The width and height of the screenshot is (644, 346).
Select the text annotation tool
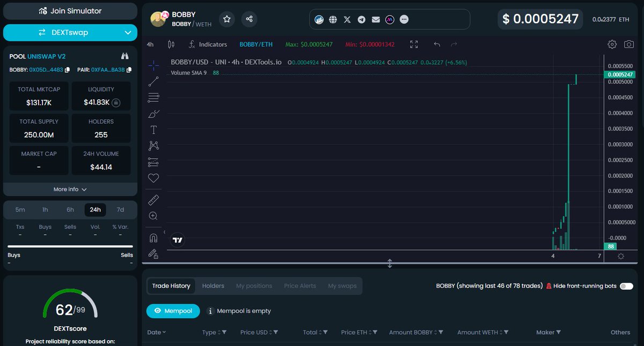[x=153, y=130]
